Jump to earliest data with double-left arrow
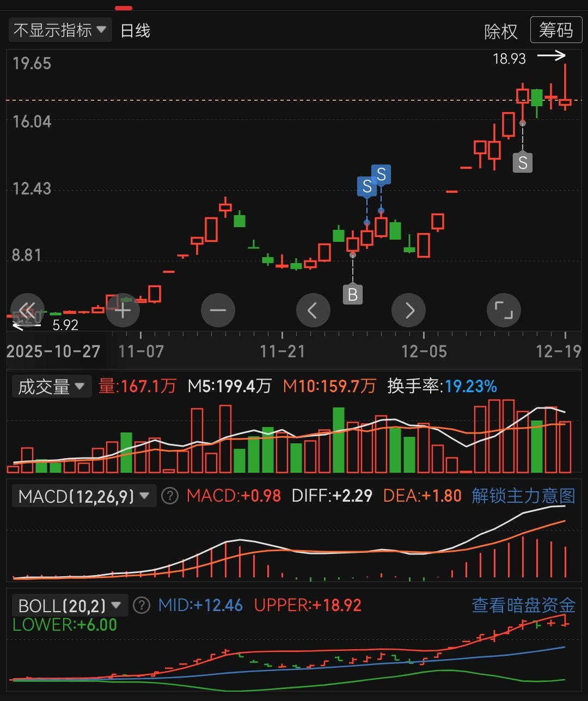The height and width of the screenshot is (701, 588). pos(27,310)
